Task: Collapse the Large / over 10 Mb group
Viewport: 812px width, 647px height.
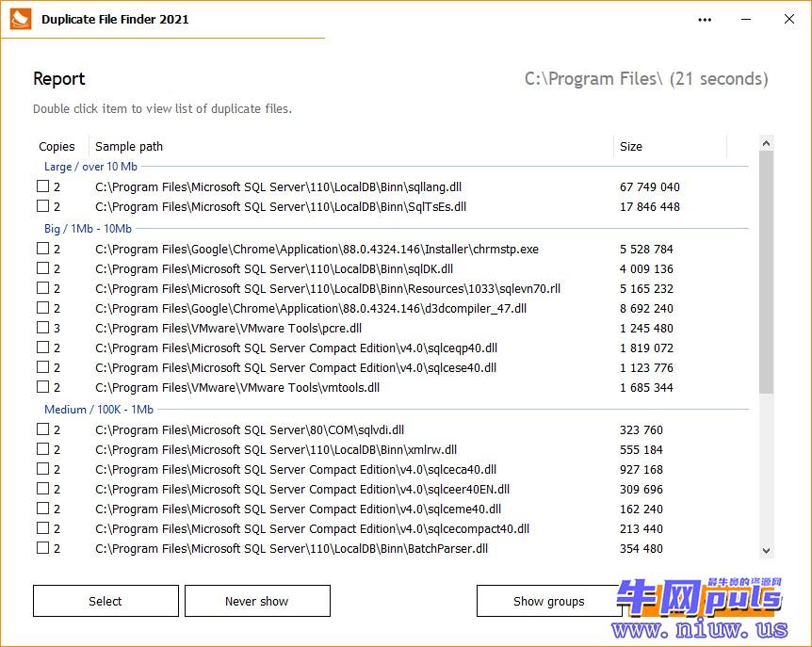Action: click(x=90, y=167)
